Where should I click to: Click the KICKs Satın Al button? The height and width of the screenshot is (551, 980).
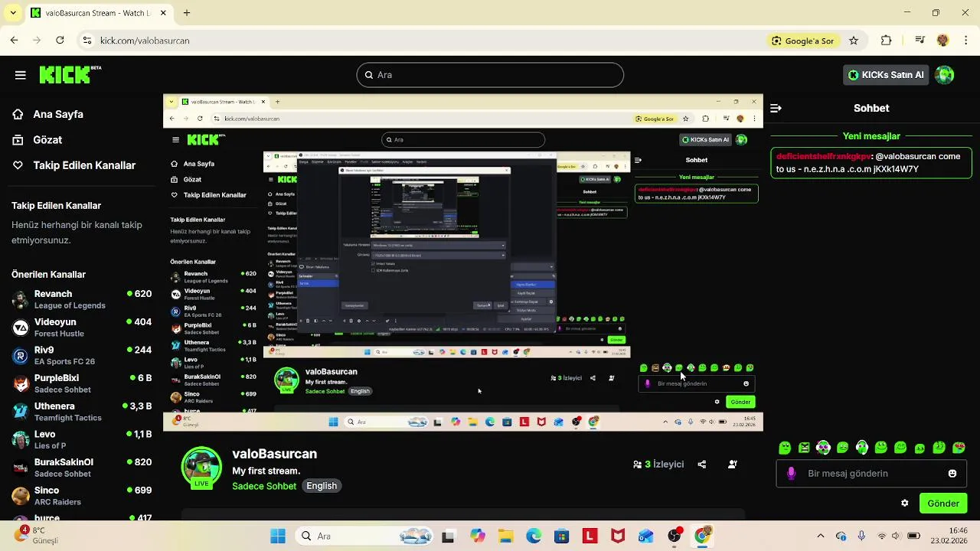tap(886, 75)
